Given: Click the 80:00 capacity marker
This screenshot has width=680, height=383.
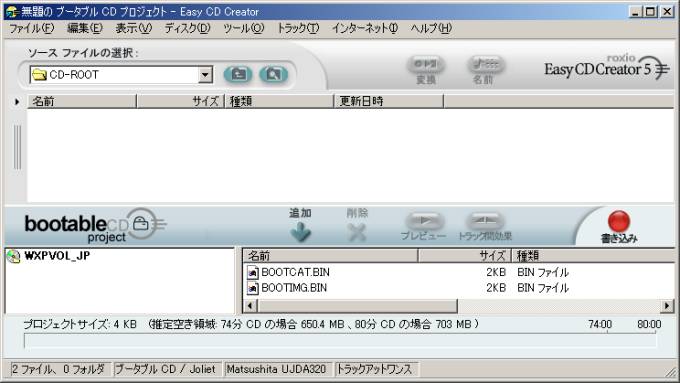Looking at the screenshot, I should 649,324.
